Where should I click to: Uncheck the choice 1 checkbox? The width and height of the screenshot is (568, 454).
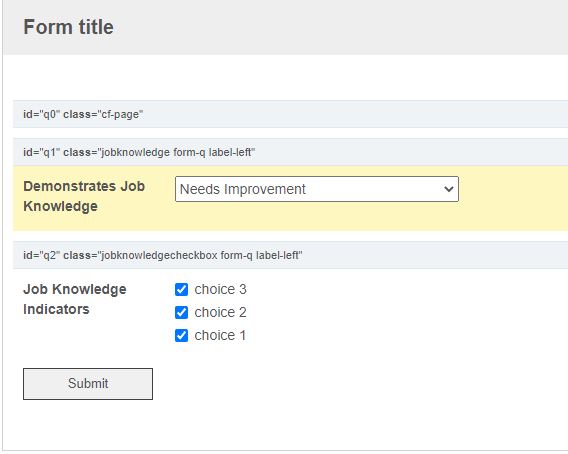click(181, 336)
